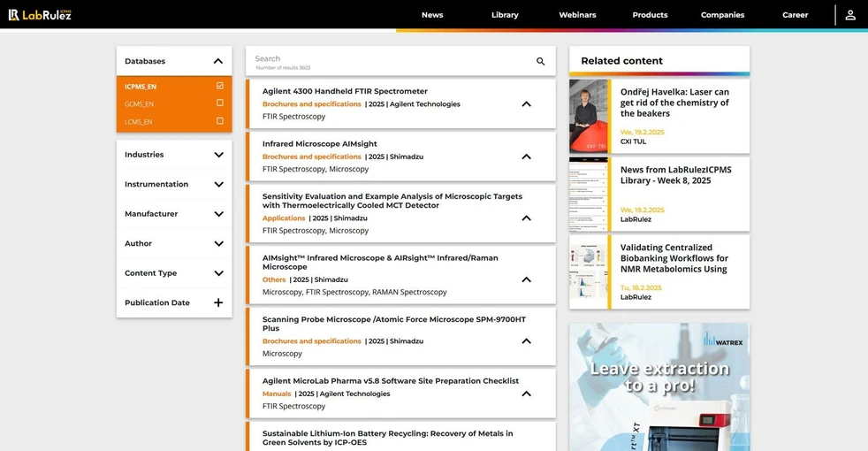Open the Sensitivity Evaluation and Example Analysis article
This screenshot has width=868, height=451.
tap(392, 201)
